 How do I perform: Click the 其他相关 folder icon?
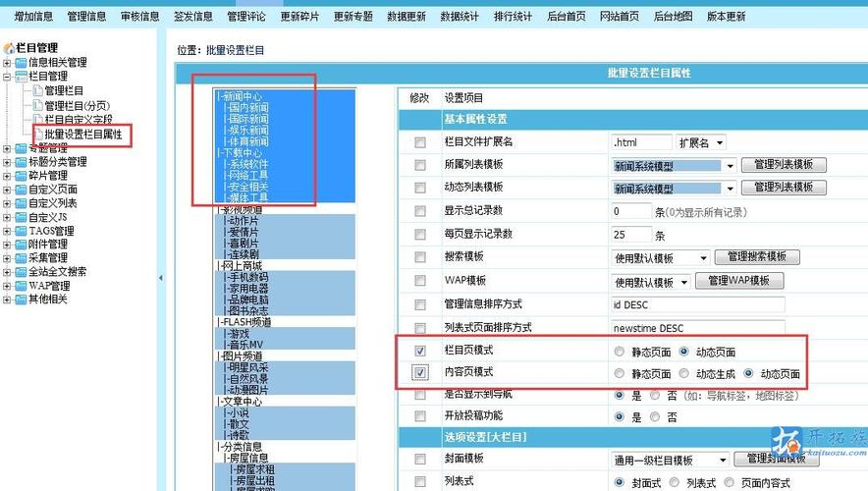click(21, 300)
